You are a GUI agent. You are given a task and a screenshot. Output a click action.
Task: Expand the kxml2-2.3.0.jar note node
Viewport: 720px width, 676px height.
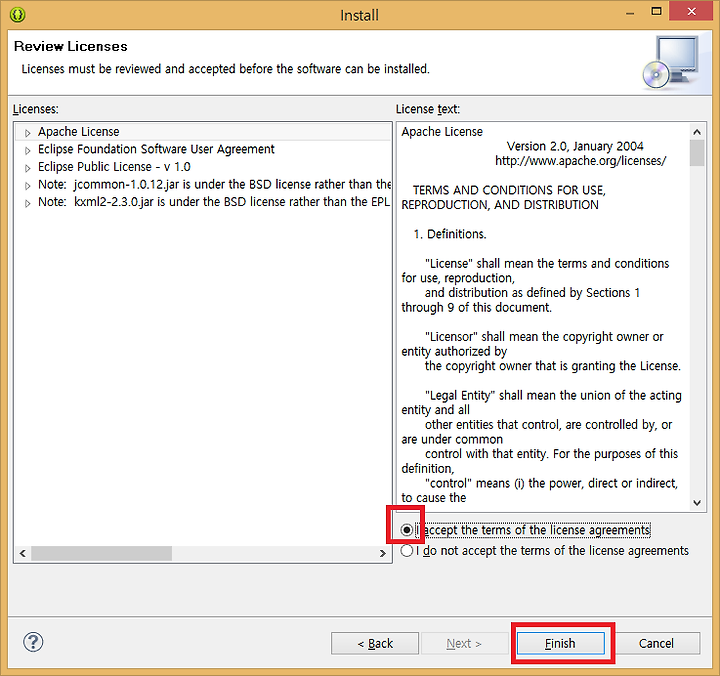click(x=28, y=203)
